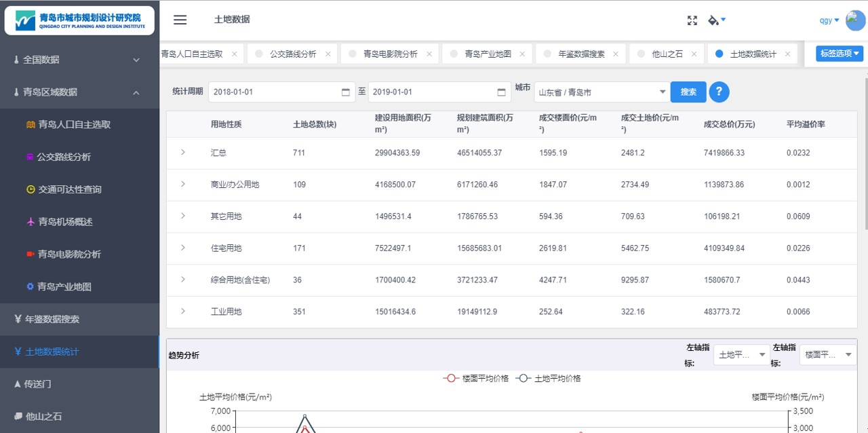This screenshot has height=433, width=868.
Task: Click the 7419866.33 total price cell
Action: 724,153
